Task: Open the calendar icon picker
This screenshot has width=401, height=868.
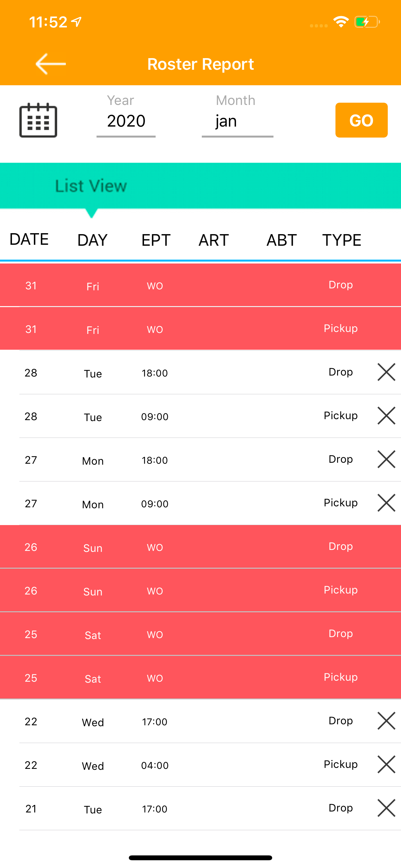Action: [38, 120]
